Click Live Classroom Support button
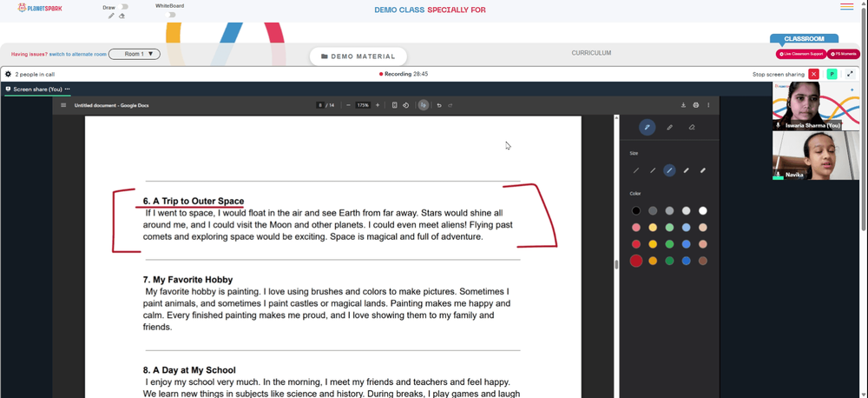The height and width of the screenshot is (398, 868). coord(801,54)
